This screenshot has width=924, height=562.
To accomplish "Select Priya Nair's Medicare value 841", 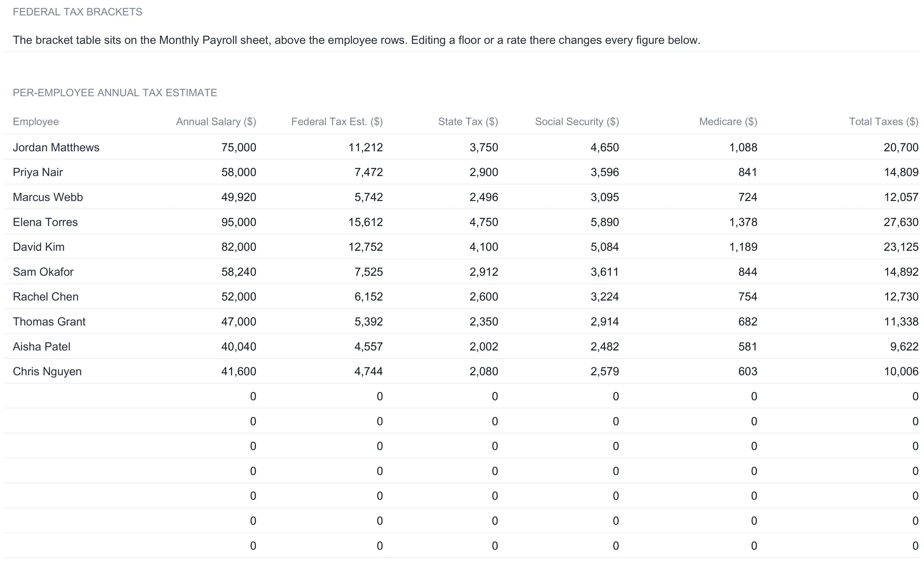I will pos(748,172).
